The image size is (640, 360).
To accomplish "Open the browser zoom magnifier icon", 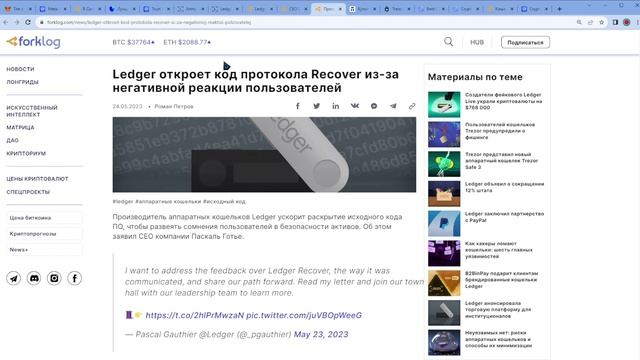I will tap(579, 22).
